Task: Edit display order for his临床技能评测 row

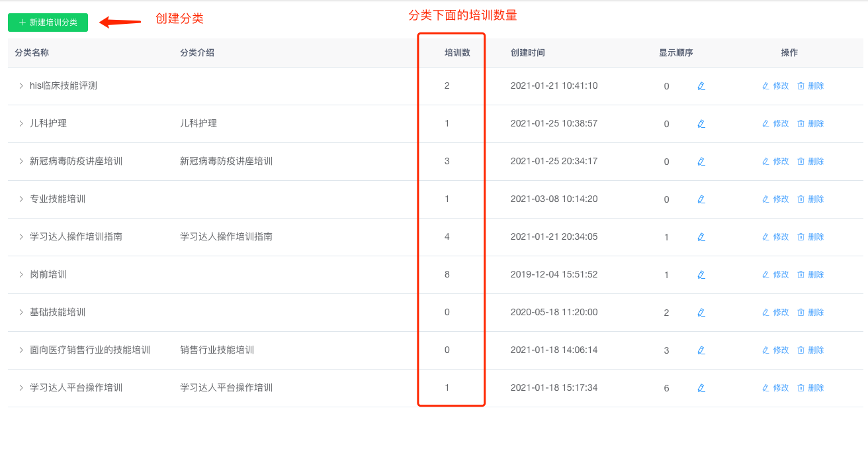Action: point(701,86)
